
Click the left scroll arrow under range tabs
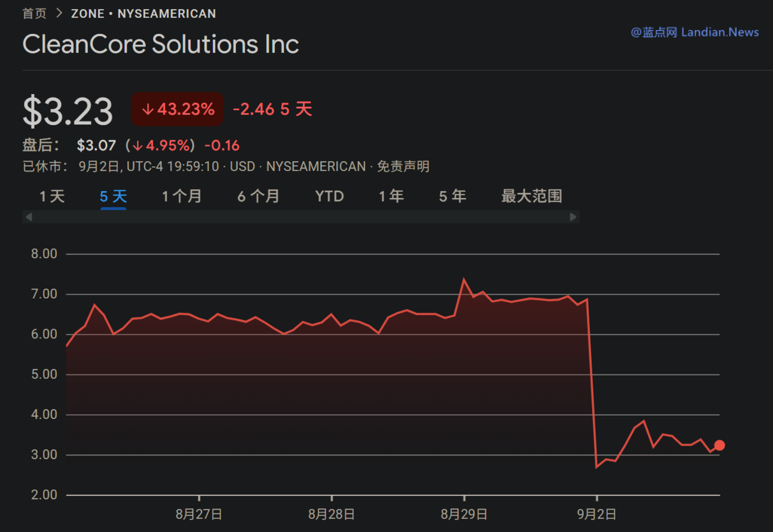point(29,217)
